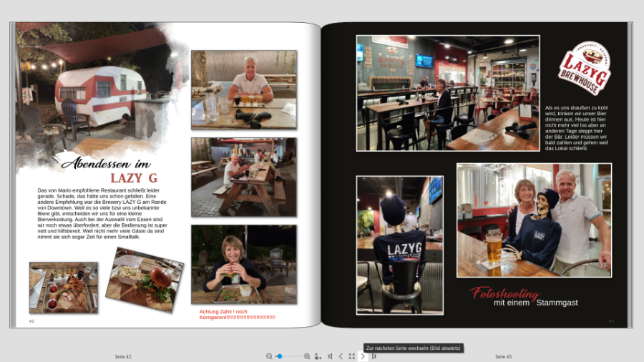The image size is (644, 362).
Task: Click the paragraph starting 'Das von Mario empfohlene'
Action: coord(102,213)
